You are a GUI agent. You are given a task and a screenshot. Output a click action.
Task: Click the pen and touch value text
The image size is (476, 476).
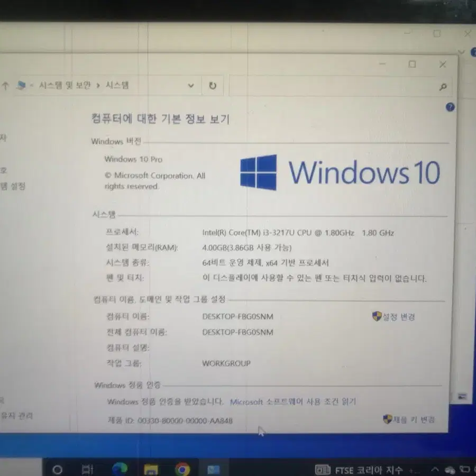point(315,278)
